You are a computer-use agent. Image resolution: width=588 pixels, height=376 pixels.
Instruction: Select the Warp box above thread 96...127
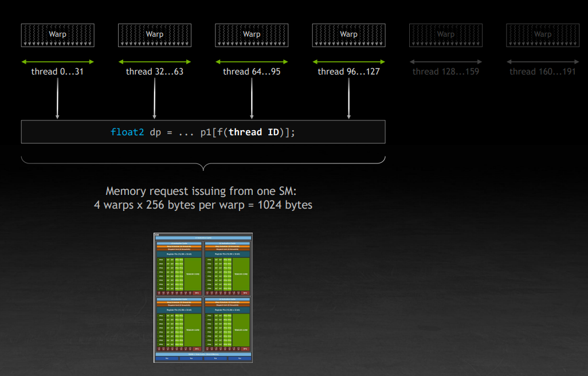point(348,35)
